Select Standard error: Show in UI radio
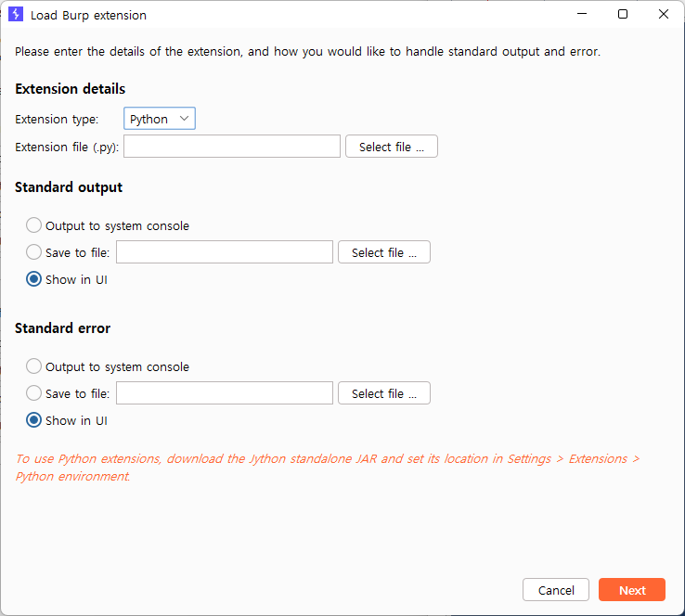 [x=33, y=420]
